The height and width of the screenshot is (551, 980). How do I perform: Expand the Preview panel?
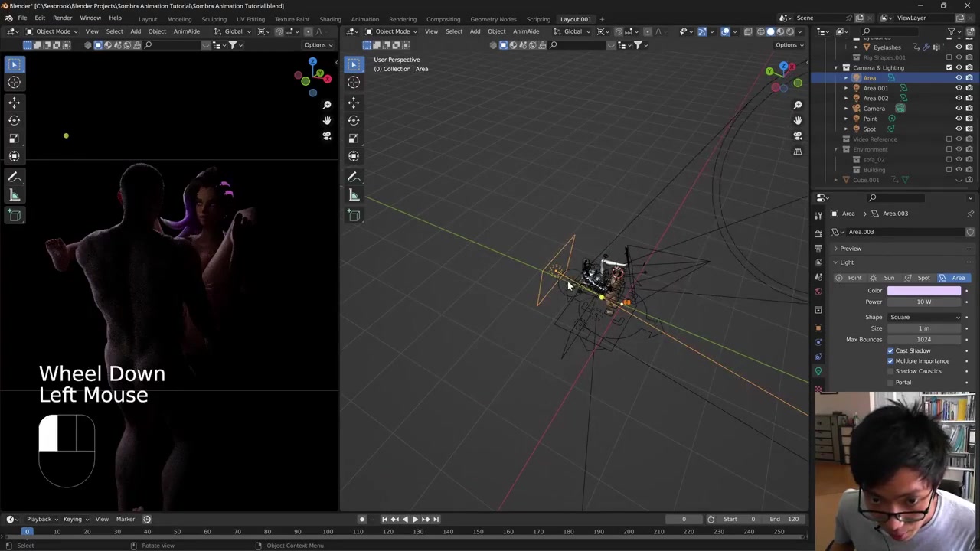click(x=850, y=249)
